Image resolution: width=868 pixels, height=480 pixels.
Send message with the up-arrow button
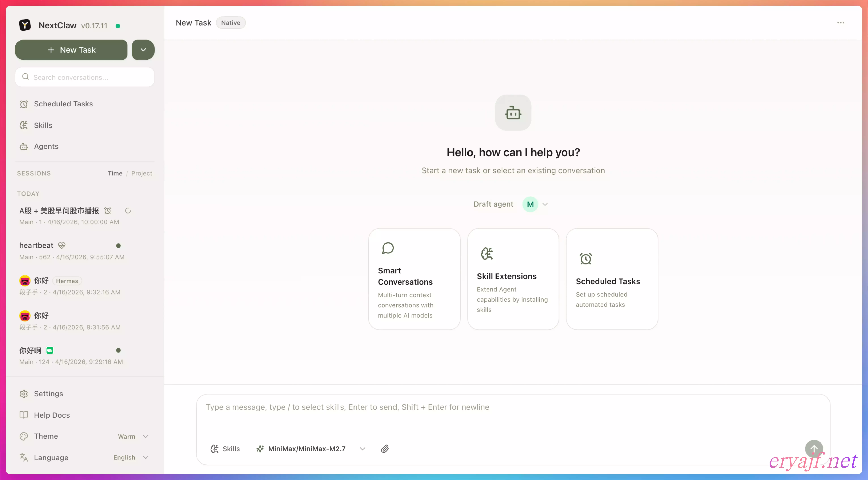tap(814, 449)
